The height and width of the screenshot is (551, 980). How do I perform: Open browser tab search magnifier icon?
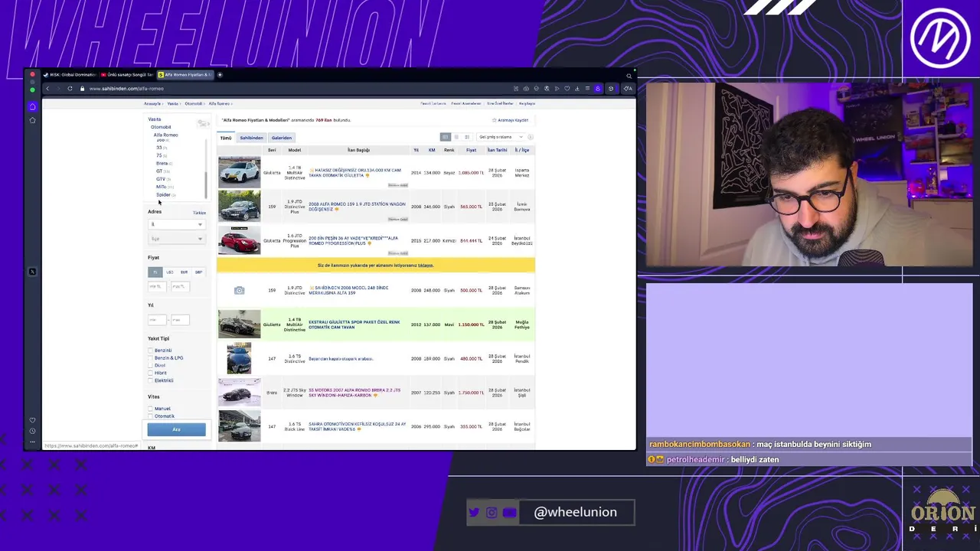(x=629, y=75)
